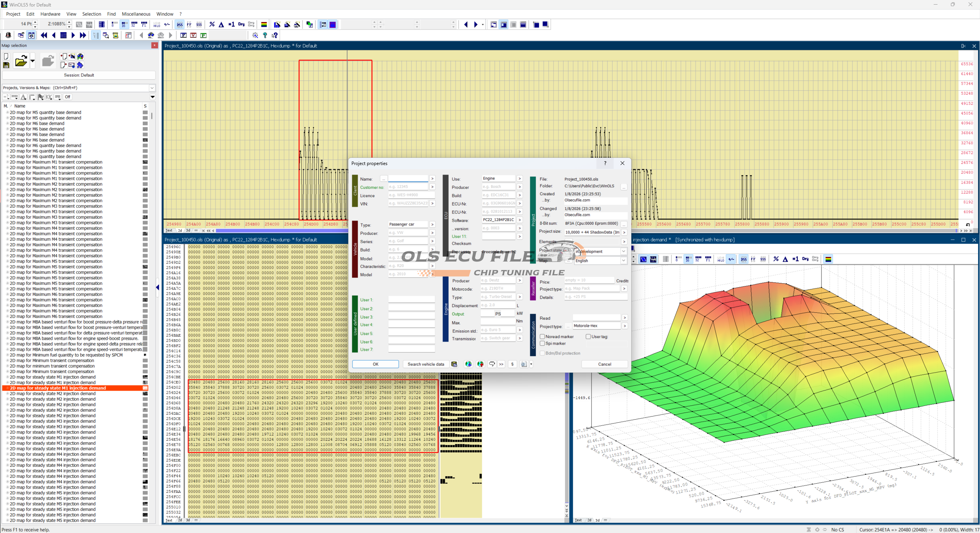
Task: Click the fast-forward double arrow icon
Action: coord(83,35)
